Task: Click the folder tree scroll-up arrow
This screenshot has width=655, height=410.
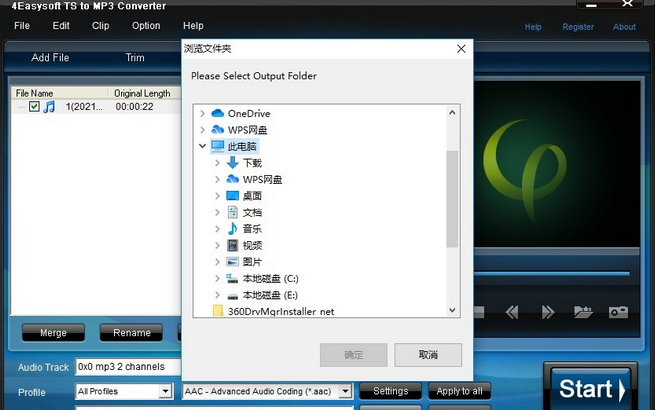Action: click(452, 112)
